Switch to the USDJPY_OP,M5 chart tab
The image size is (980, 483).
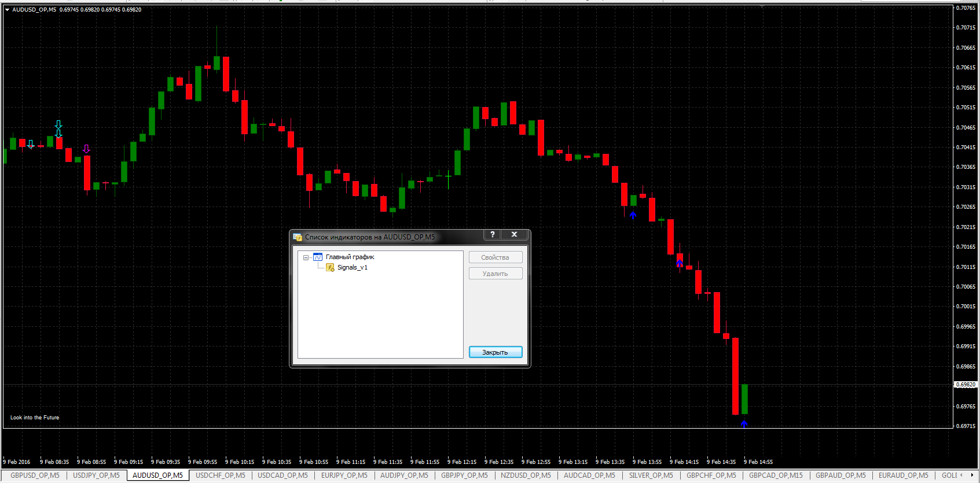point(96,475)
